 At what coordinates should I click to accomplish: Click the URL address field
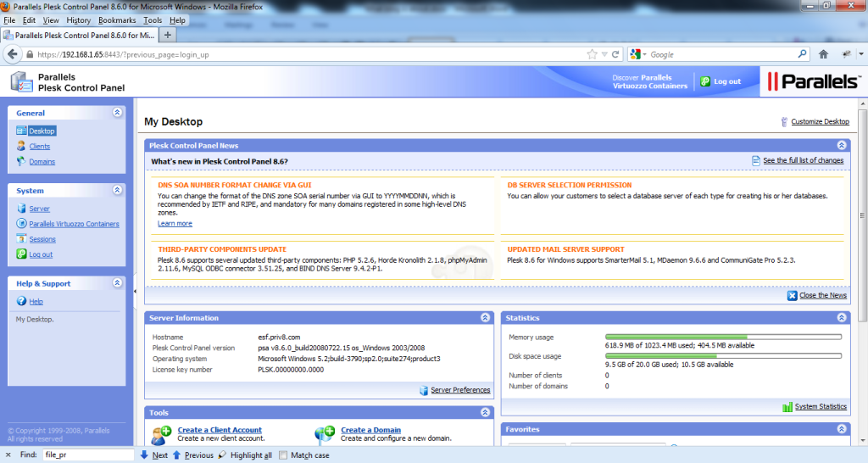click(x=310, y=54)
